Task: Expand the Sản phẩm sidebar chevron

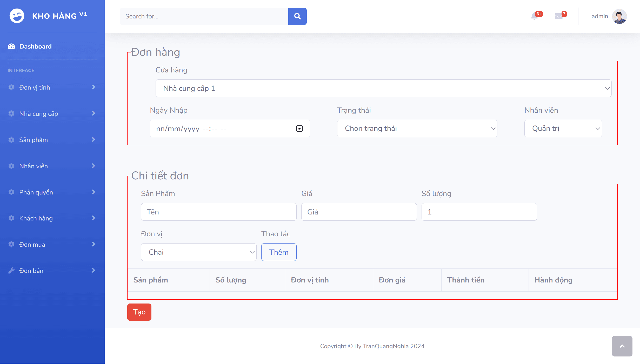Action: (94, 140)
